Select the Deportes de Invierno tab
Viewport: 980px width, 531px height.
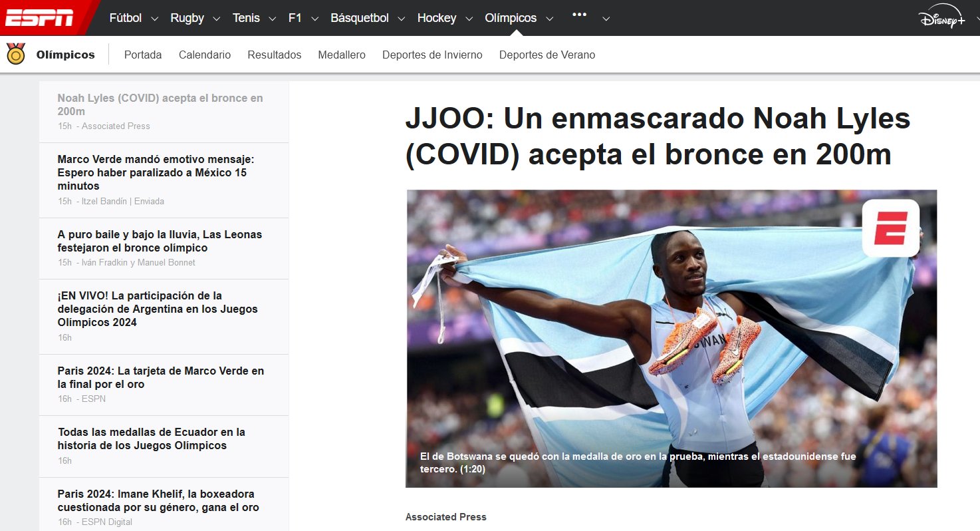tap(432, 55)
